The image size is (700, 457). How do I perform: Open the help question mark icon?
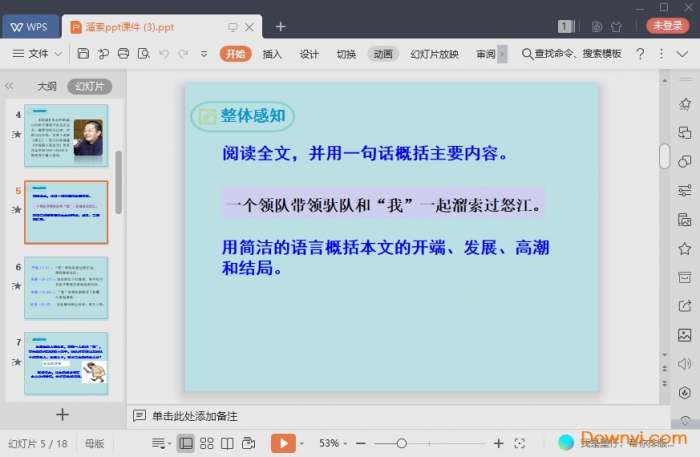[640, 54]
